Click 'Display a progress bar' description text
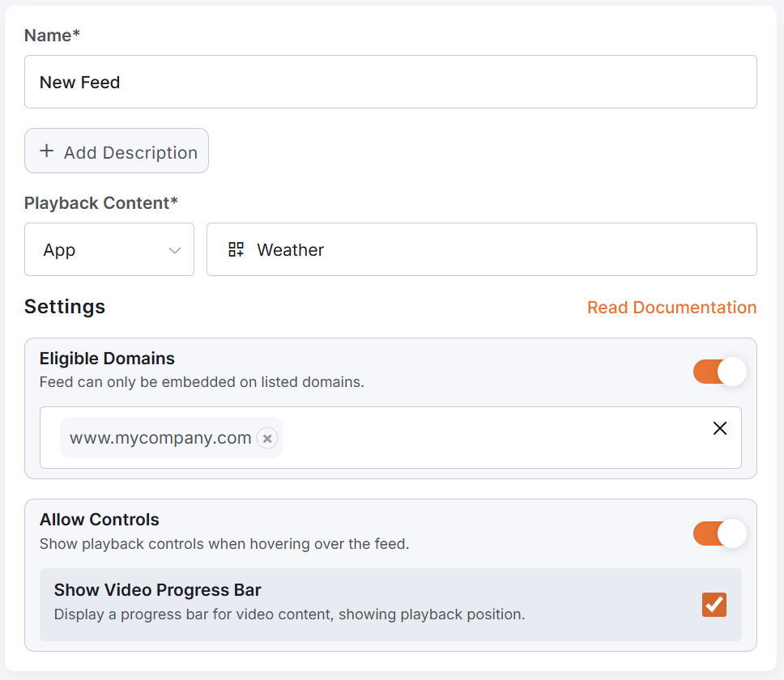The width and height of the screenshot is (784, 680). tap(289, 614)
